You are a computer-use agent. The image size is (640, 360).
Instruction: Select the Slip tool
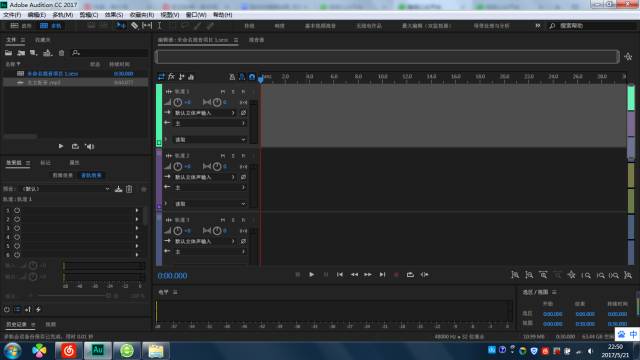point(147,26)
